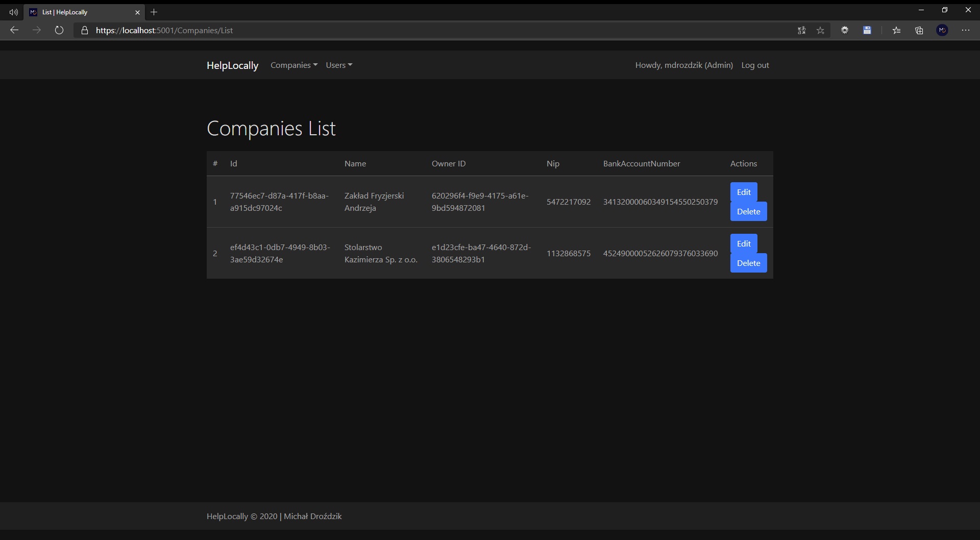
Task: Close the List | HelpLocally tab
Action: point(137,12)
